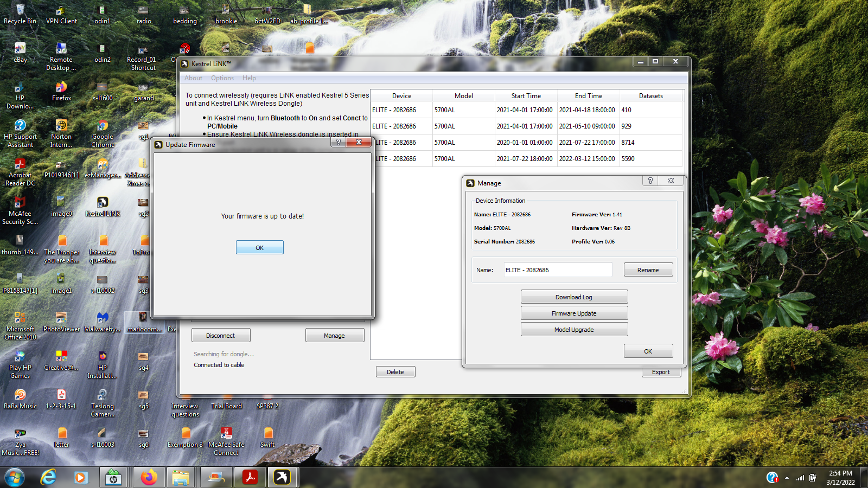Image resolution: width=868 pixels, height=488 pixels.
Task: Open the About menu
Action: pyautogui.click(x=193, y=78)
